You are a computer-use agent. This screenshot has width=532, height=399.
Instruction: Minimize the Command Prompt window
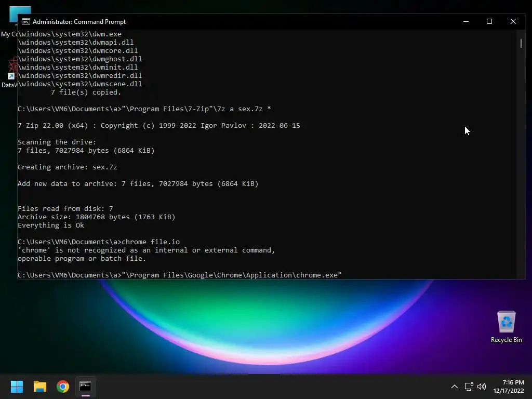pyautogui.click(x=466, y=21)
